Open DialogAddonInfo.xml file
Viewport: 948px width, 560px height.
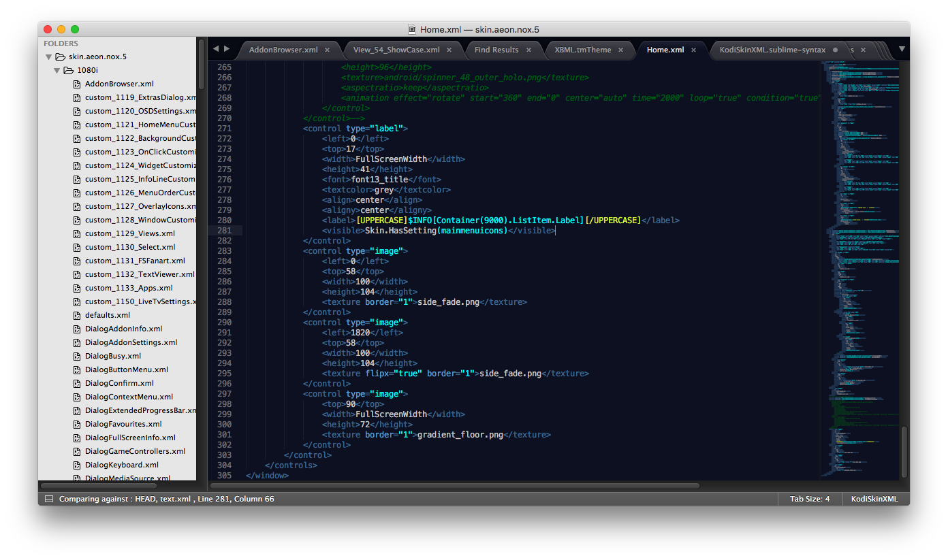click(x=124, y=329)
